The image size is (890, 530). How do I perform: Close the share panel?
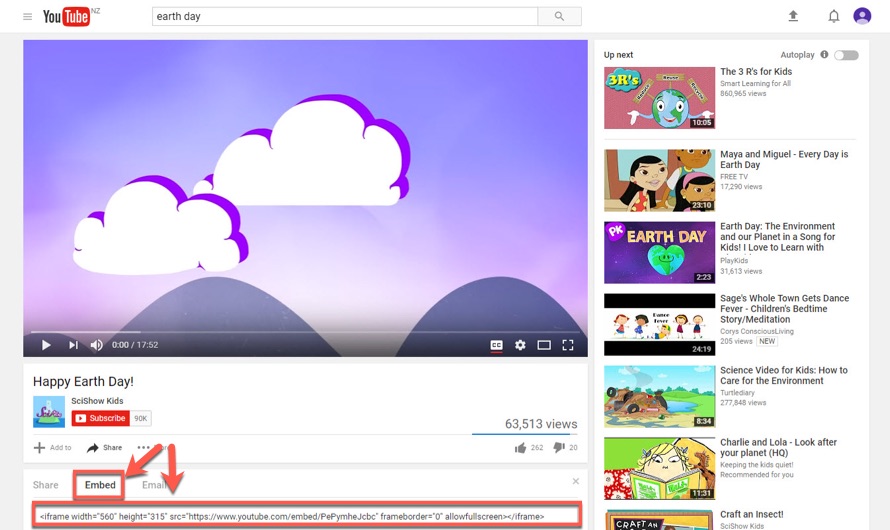(x=576, y=481)
